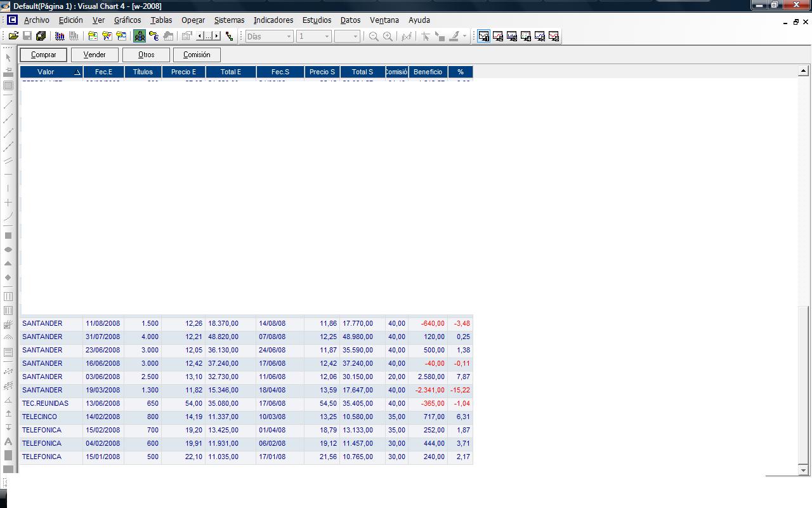812x508 pixels.
Task: Open the Indicadores menu
Action: 273,20
